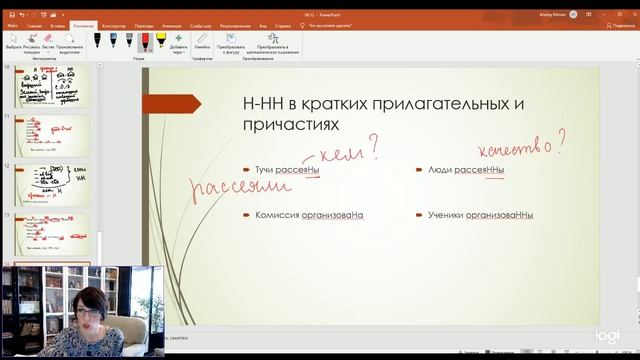Switch to the Рецензирование ribbon tab
Screen dimensions: 640x360
pos(236,26)
